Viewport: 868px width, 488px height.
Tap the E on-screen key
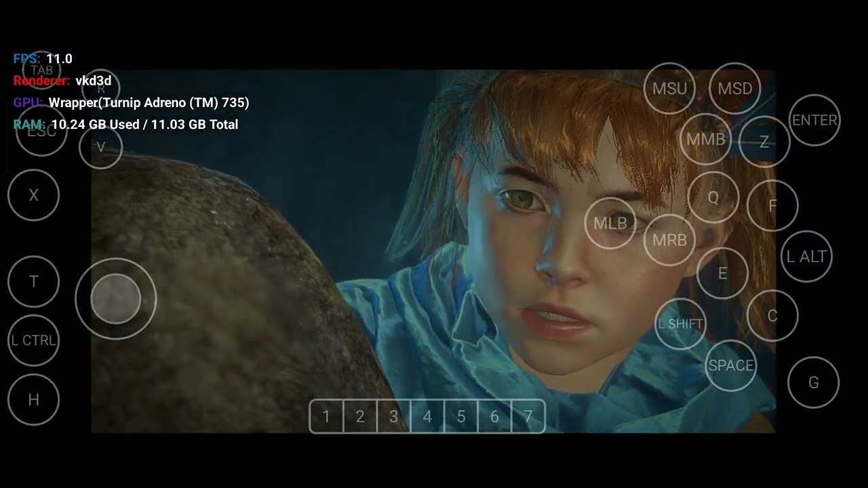(722, 273)
